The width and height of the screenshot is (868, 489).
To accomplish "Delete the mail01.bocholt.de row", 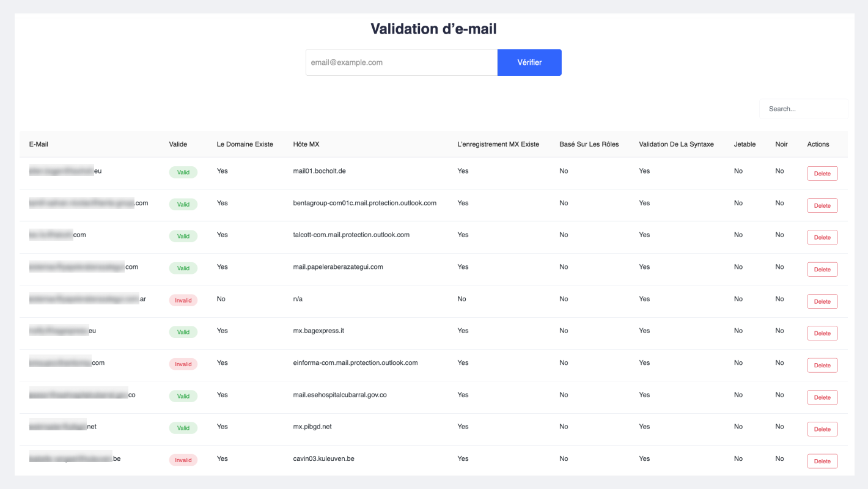I will (822, 174).
